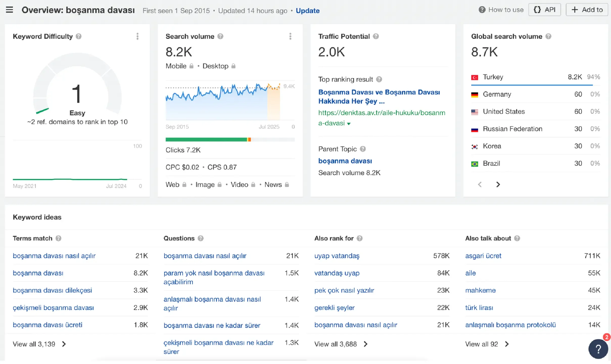611x364 pixels.
Task: Click the Traffic Potential info icon
Action: (376, 36)
